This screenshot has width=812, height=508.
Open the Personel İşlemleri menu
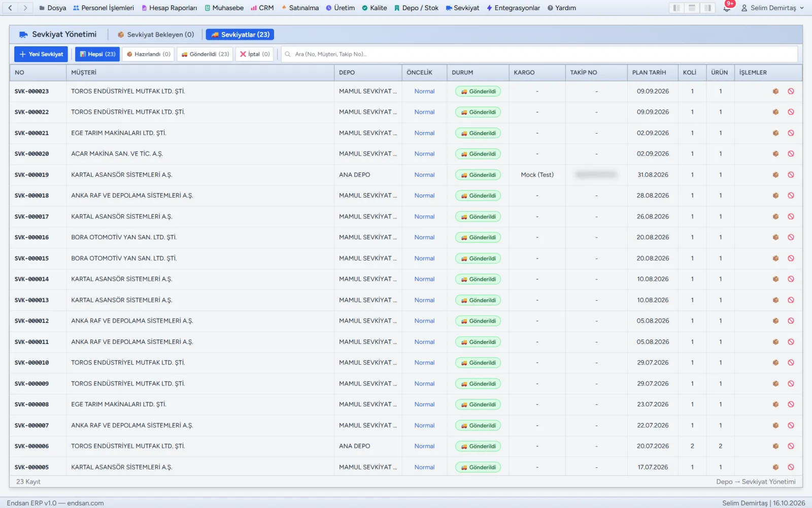104,8
